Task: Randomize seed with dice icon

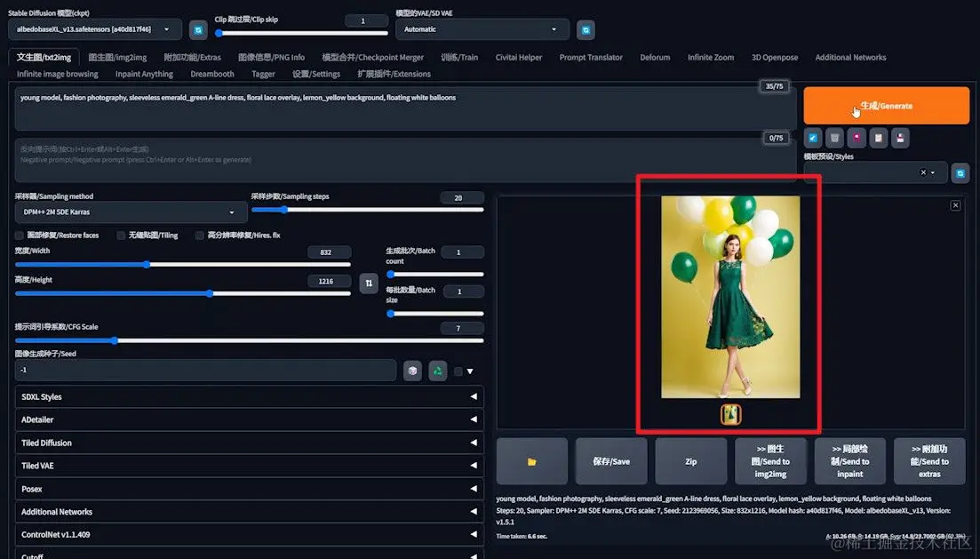Action: pos(412,371)
